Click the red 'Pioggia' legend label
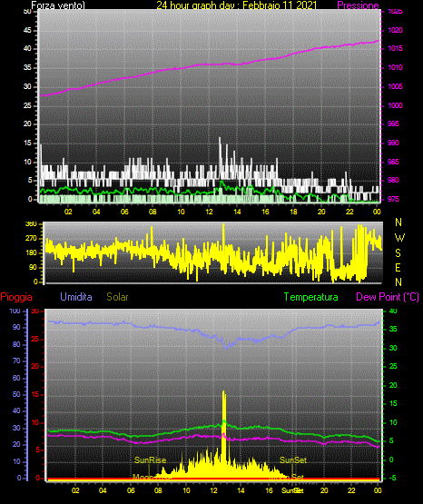This screenshot has width=423, height=504. tap(16, 297)
